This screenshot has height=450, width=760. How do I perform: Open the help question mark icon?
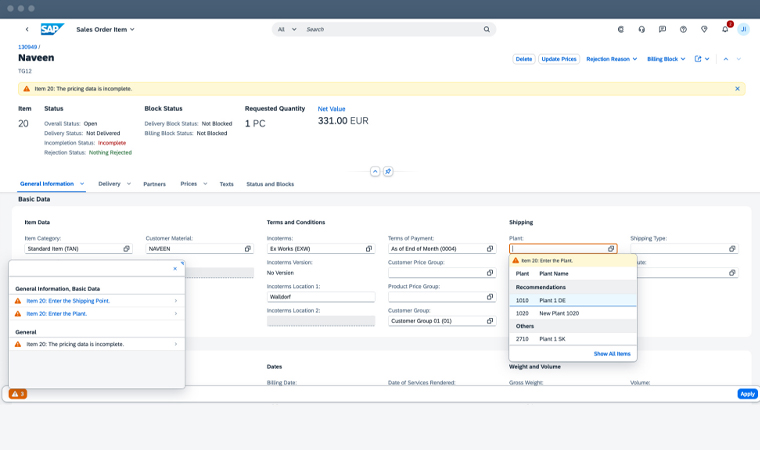coord(683,29)
